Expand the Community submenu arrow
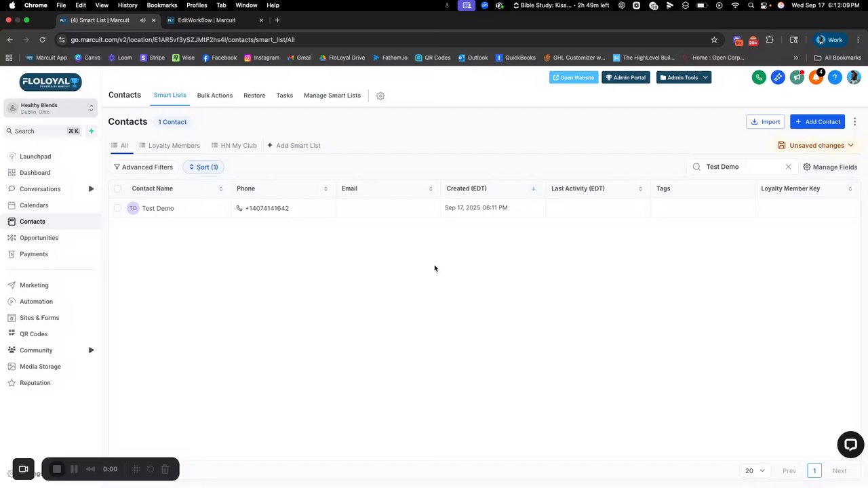The height and width of the screenshot is (488, 868). (91, 350)
